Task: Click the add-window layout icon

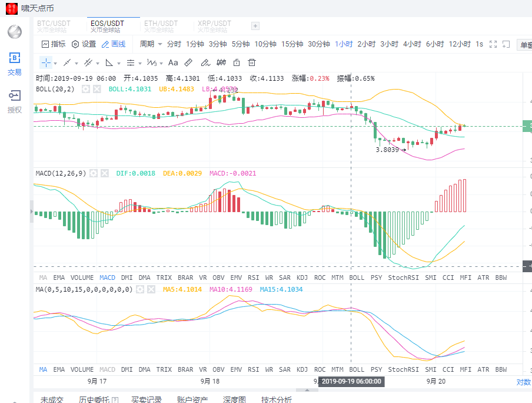Action: click(x=506, y=44)
